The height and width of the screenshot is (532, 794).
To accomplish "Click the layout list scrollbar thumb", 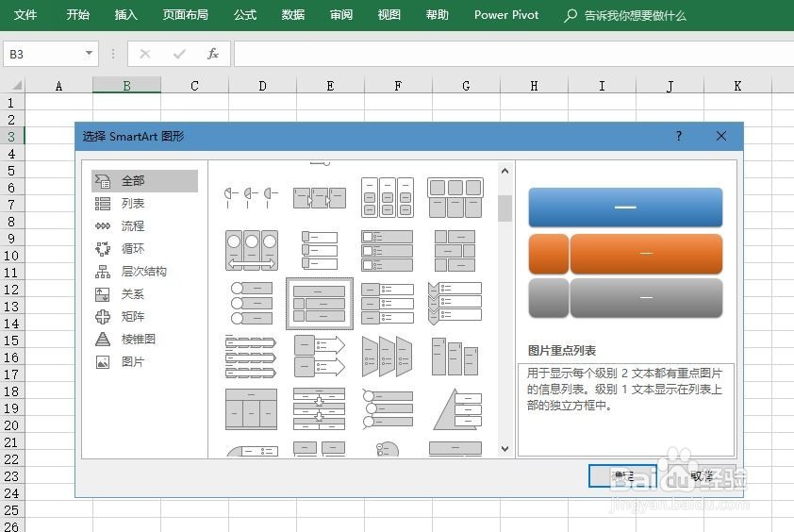I will pos(505,208).
